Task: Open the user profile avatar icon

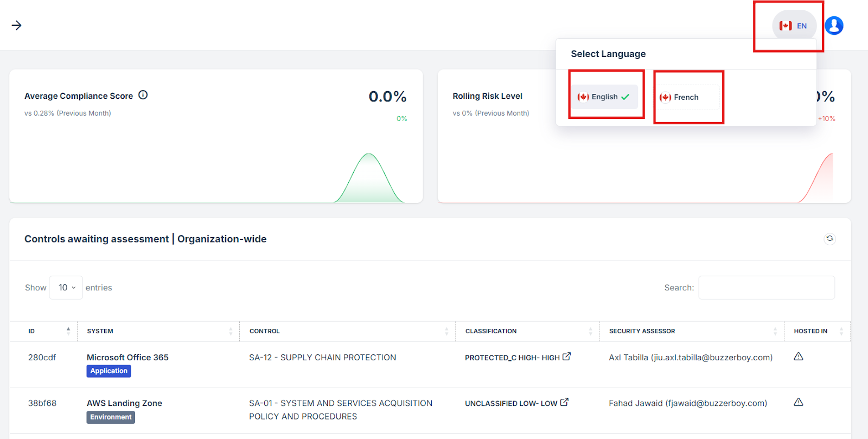Action: pos(834,26)
